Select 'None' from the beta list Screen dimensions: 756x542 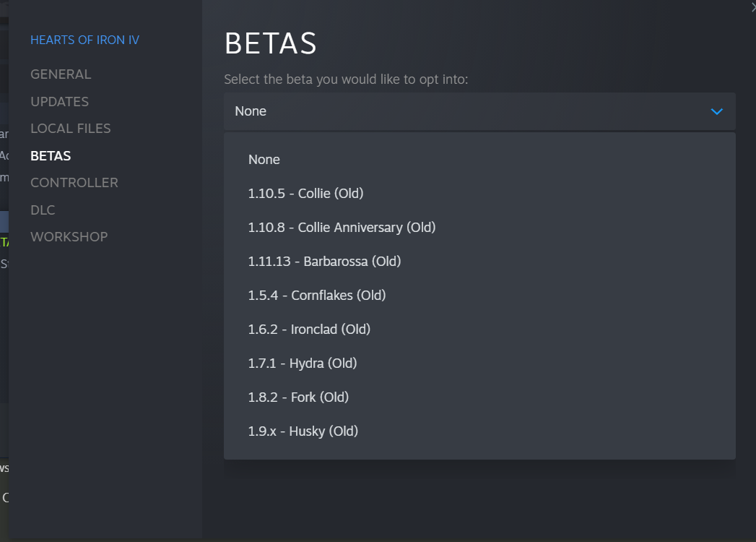[264, 160]
